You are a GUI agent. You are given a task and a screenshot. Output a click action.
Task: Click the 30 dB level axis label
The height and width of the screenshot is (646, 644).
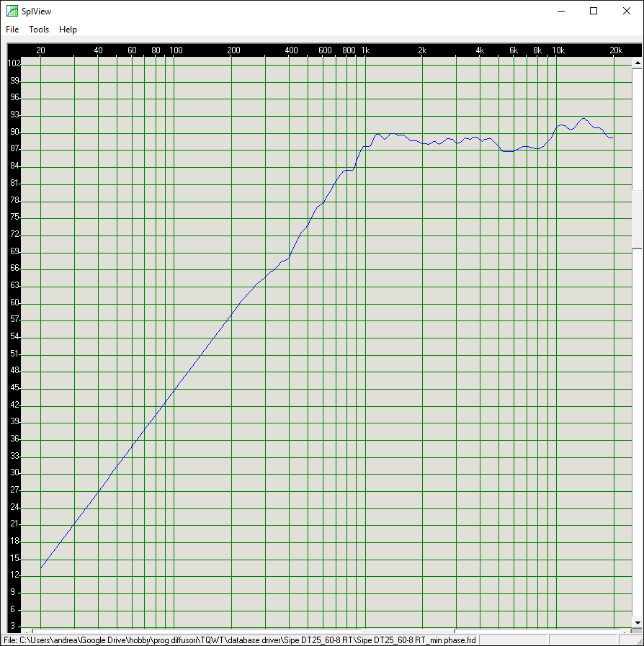pos(15,472)
